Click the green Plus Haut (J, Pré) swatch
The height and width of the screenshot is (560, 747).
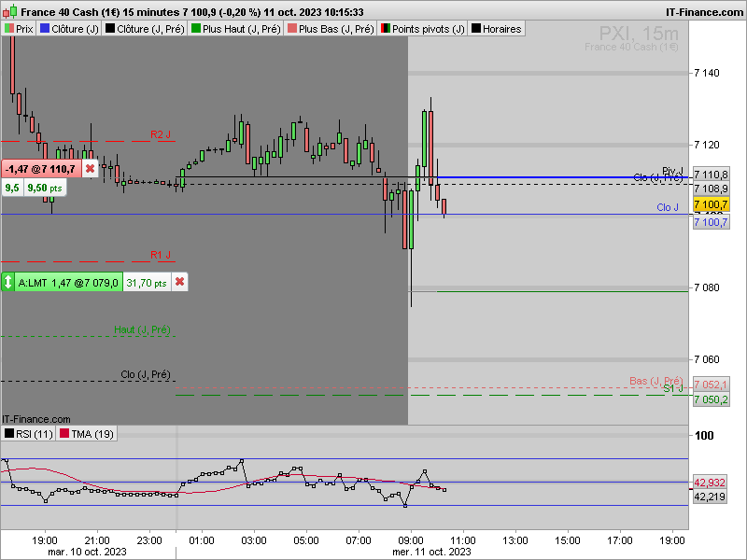196,29
